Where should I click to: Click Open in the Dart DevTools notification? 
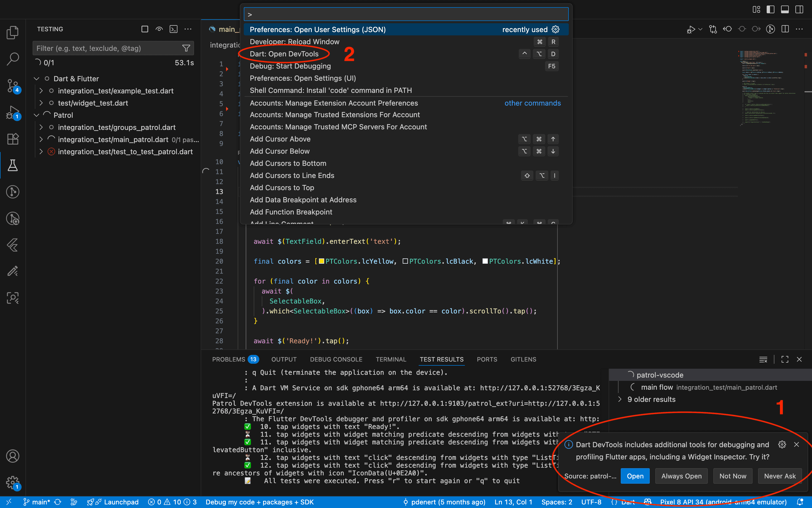[635, 476]
